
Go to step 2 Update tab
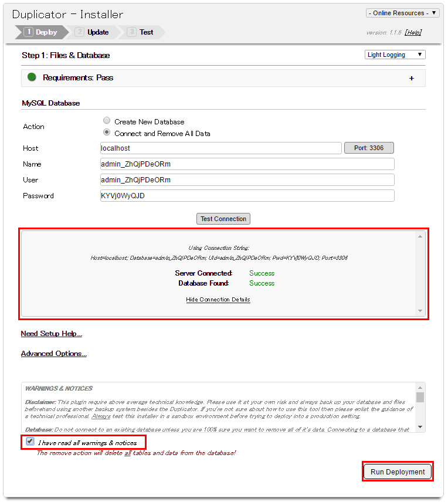[94, 32]
